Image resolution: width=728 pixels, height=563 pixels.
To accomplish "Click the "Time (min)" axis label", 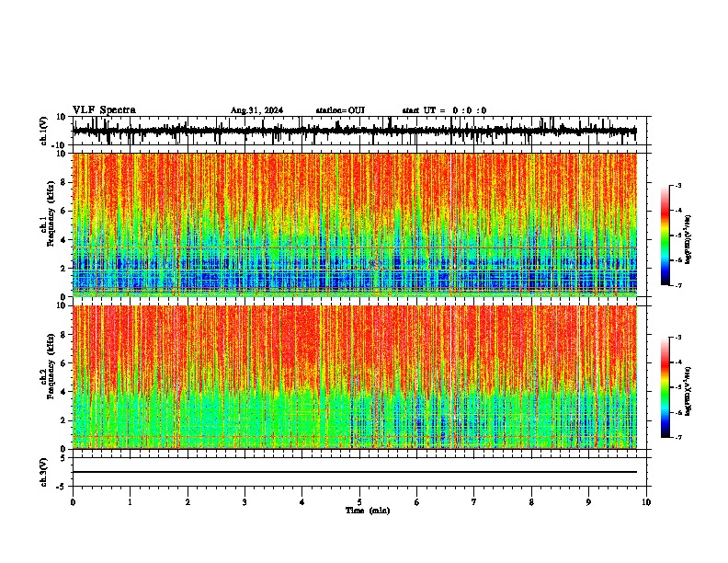I will pos(368,511).
